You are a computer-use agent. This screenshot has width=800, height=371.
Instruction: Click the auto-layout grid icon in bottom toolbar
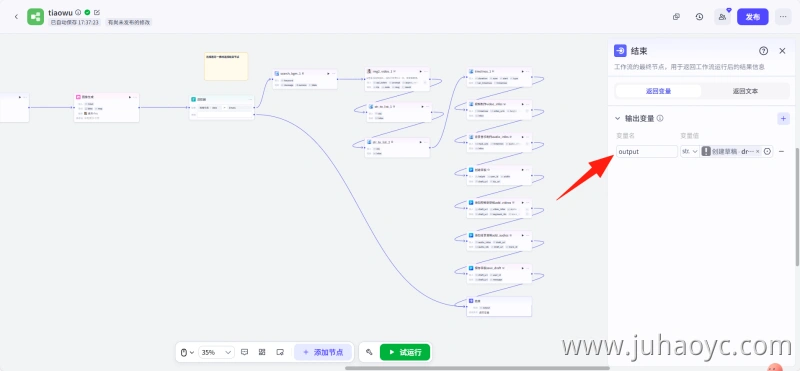[262, 352]
